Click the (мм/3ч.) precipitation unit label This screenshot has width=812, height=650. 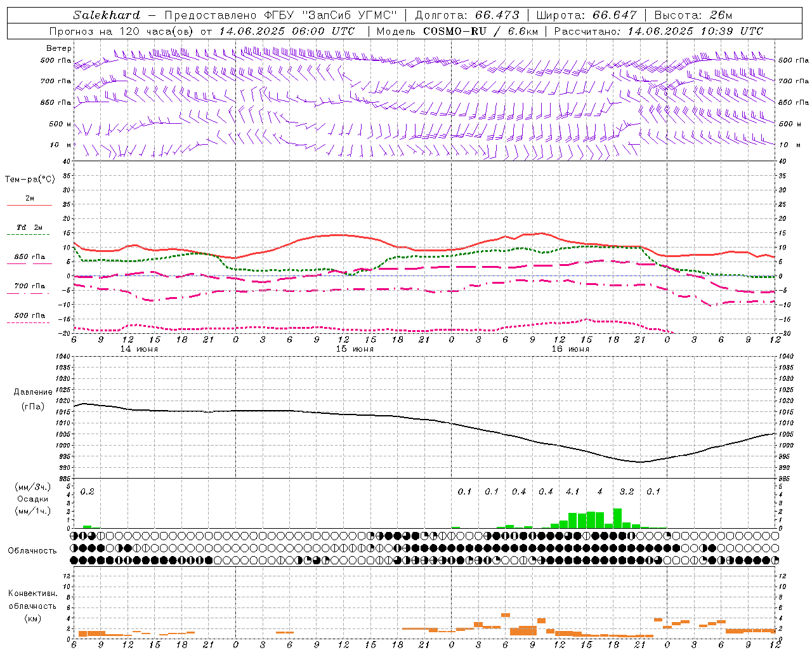point(32,487)
